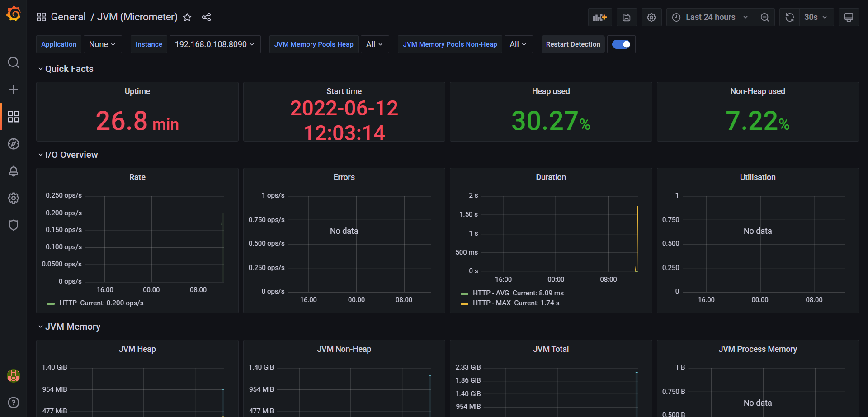Open the JVM Memory Pools Heap All dropdown
The height and width of the screenshot is (417, 868).
pyautogui.click(x=375, y=44)
